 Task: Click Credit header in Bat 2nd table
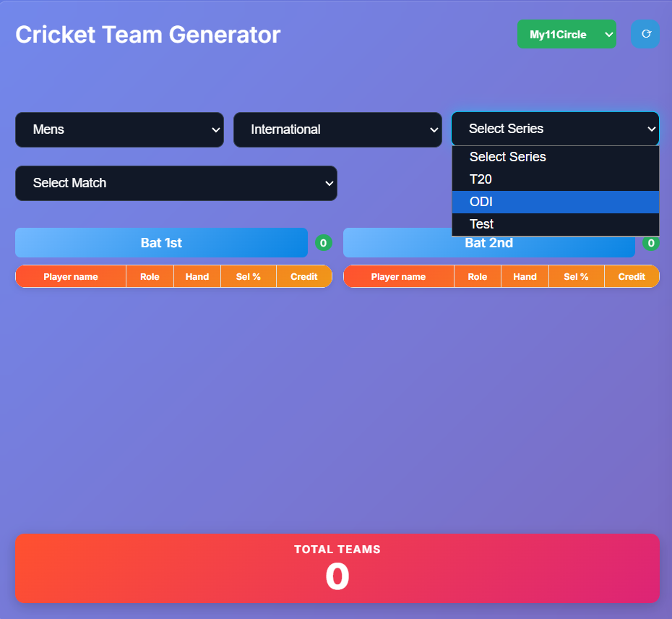[x=632, y=277]
